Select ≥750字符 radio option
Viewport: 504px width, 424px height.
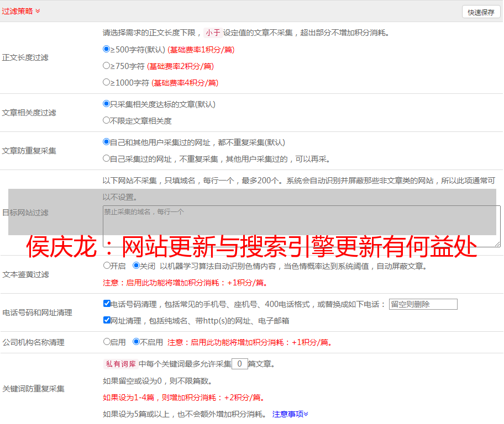(106, 66)
